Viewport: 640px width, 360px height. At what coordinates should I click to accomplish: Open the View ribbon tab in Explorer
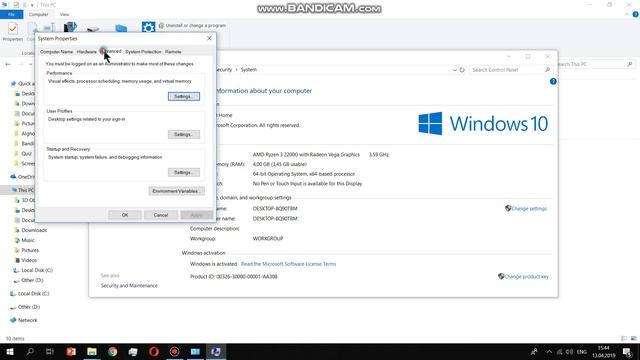click(64, 14)
